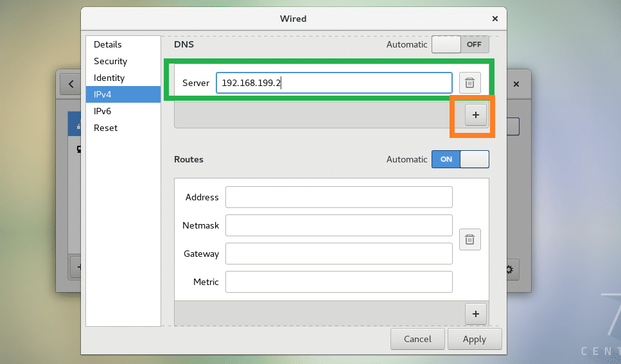Click the DNS Server address field
Viewport: 621px width, 364px height.
(x=334, y=83)
